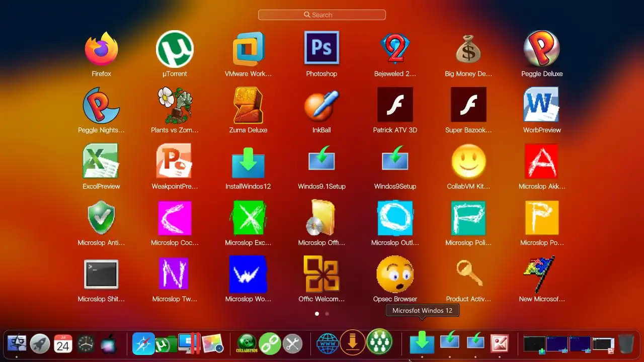Open CollabSysOS globe in dock
The width and height of the screenshot is (644, 362).
(x=247, y=344)
